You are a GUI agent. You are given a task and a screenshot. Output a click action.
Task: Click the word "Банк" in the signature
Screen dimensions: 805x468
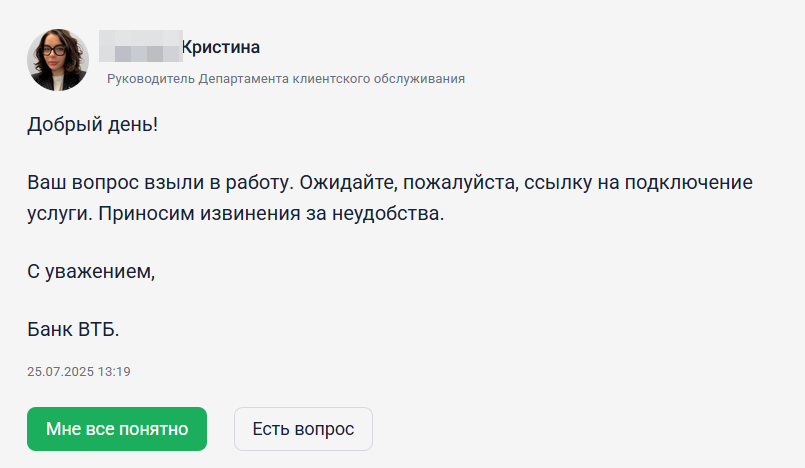click(x=49, y=330)
